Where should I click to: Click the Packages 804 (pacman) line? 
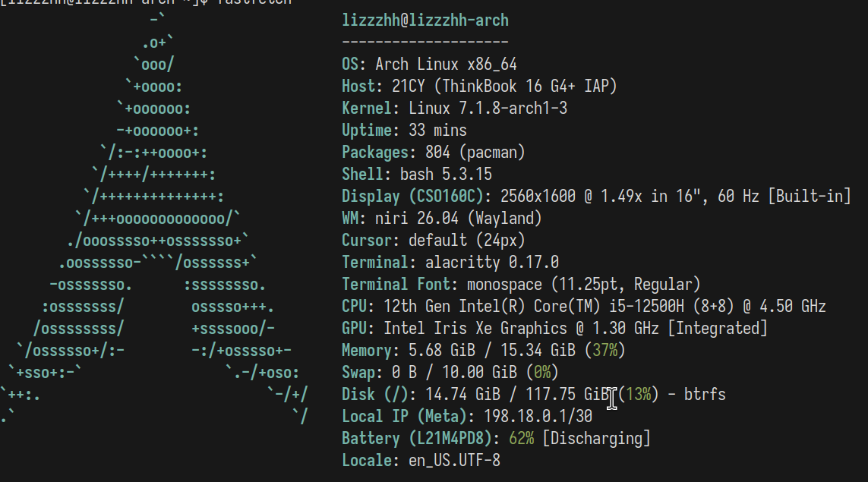(x=434, y=152)
